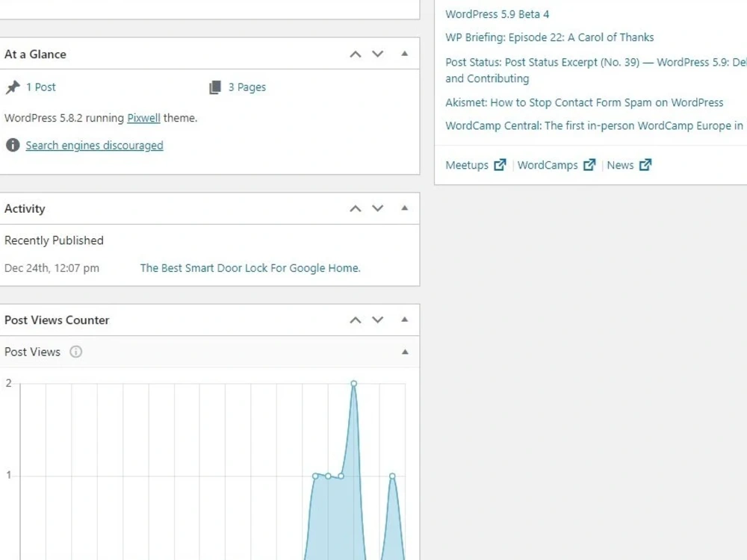This screenshot has height=560, width=747.
Task: Click the Post Views Counter title
Action: (57, 320)
